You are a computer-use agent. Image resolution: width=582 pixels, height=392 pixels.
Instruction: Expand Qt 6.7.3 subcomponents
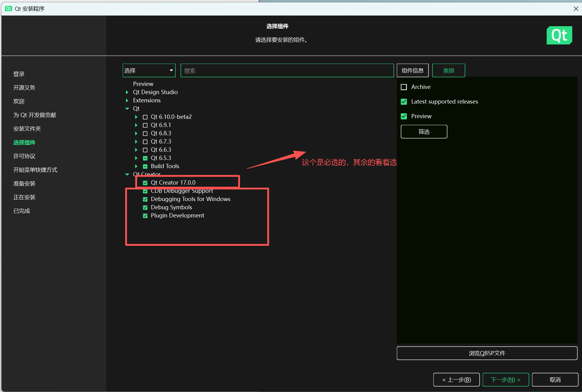coord(136,142)
